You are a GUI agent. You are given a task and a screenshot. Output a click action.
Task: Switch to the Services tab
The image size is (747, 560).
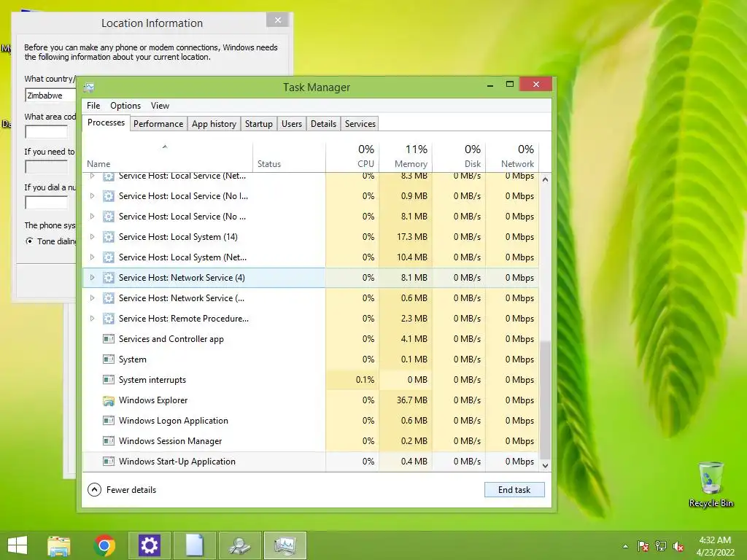[x=360, y=124]
